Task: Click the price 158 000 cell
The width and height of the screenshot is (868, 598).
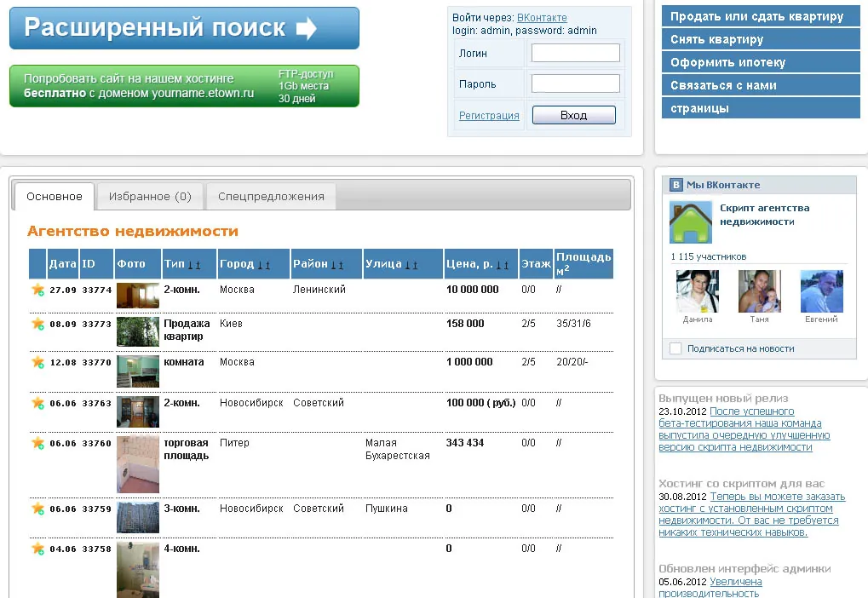Action: [466, 324]
